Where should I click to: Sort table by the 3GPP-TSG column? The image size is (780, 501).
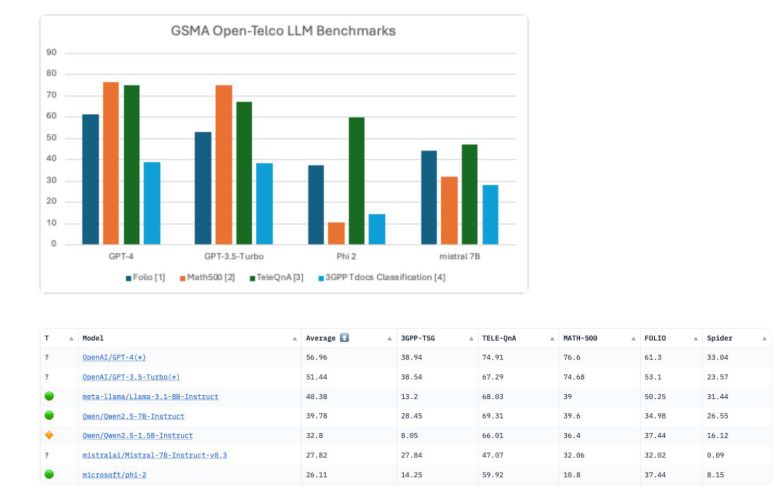coord(418,338)
